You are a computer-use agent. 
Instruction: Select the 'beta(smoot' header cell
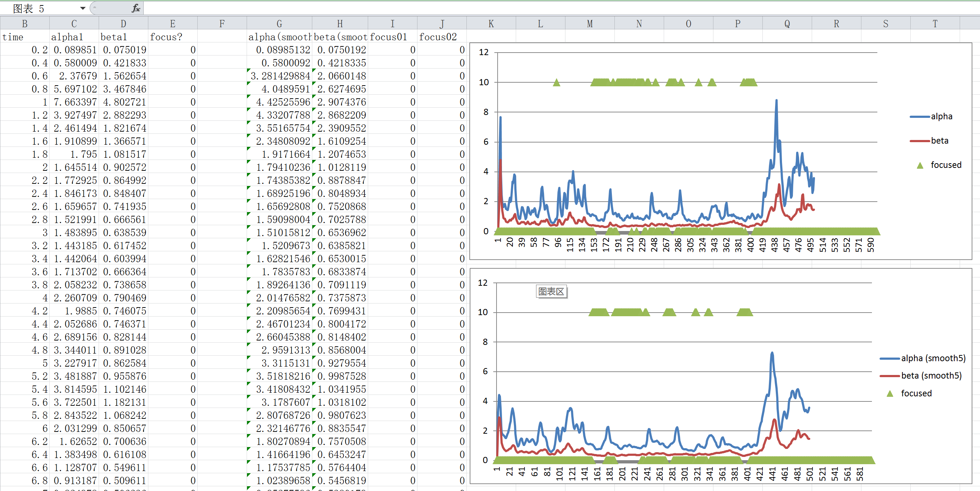(340, 37)
